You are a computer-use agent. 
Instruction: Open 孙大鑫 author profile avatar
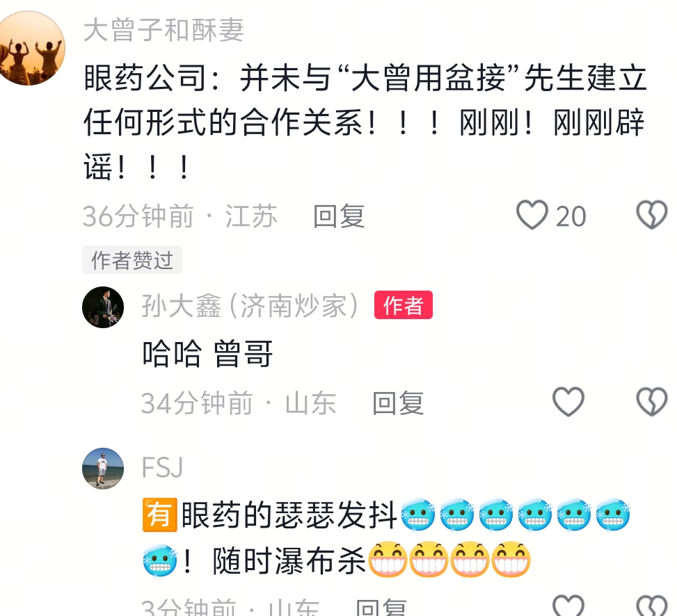(103, 307)
